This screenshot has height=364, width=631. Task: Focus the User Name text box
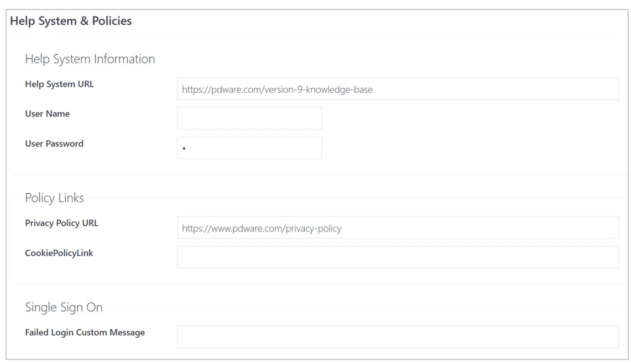point(249,118)
